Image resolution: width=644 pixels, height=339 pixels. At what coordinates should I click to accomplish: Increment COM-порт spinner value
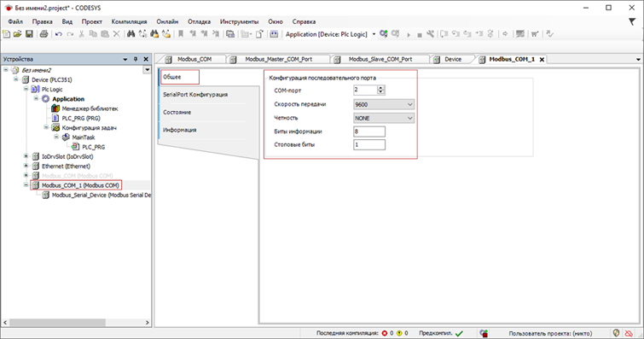pos(380,88)
